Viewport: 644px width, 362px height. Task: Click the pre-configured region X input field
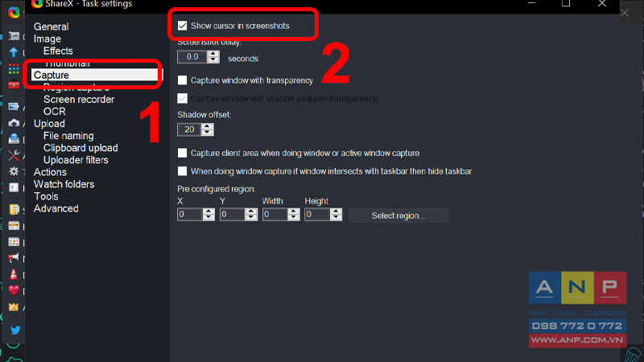coord(190,214)
